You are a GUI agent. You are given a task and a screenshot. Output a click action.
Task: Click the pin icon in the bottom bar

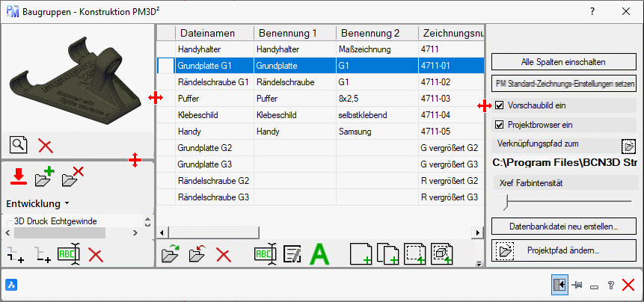point(577,285)
